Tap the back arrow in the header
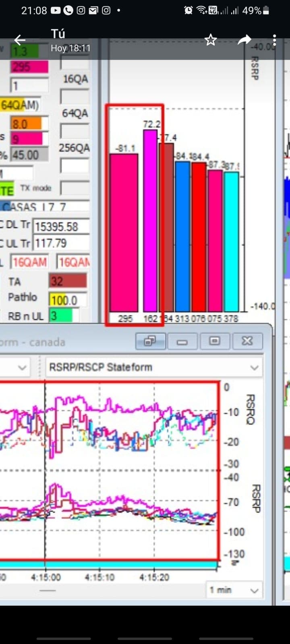Image resolution: width=290 pixels, height=644 pixels. 20,40
